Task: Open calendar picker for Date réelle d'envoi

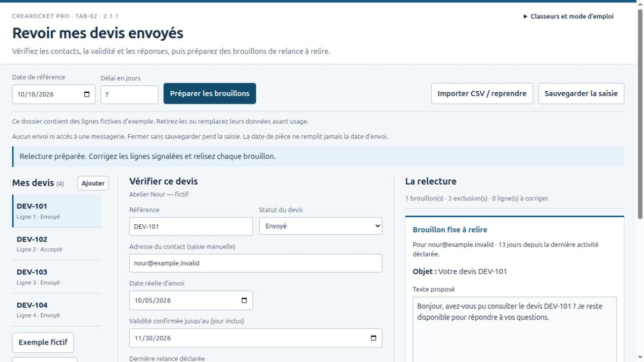Action: coord(244,300)
